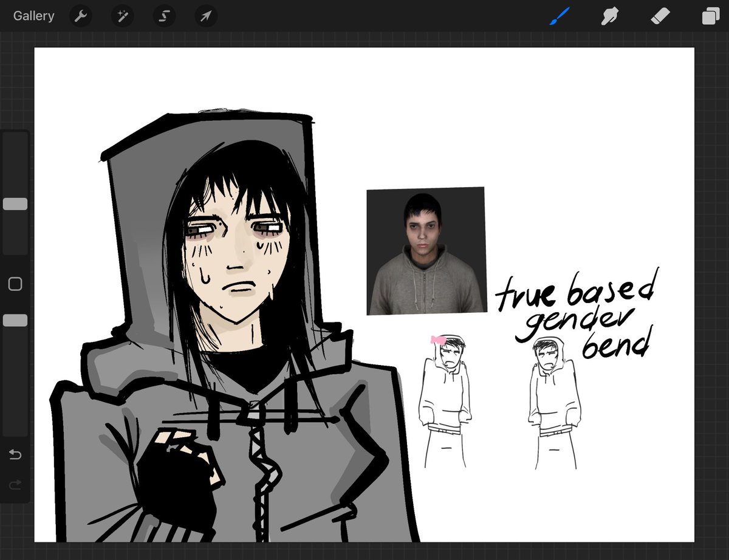
Task: Click the brush size slider handle
Action: 15,204
